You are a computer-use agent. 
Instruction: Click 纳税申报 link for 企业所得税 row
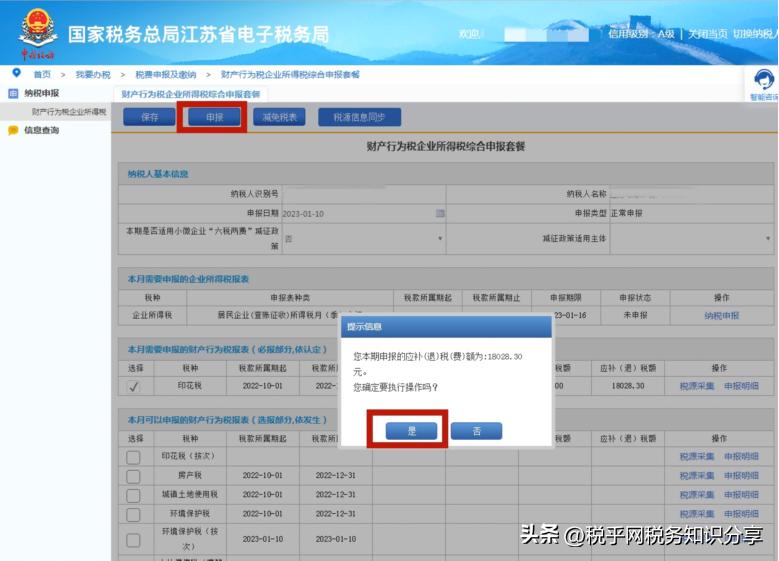721,316
